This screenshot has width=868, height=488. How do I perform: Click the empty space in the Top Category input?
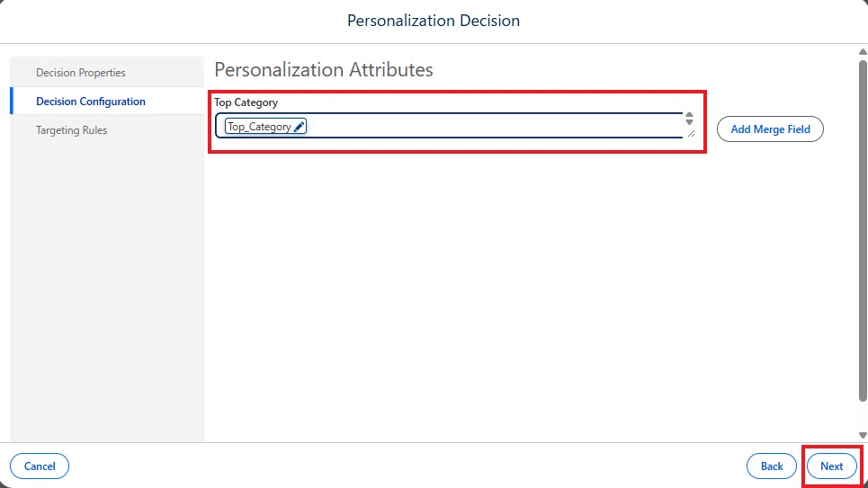(495, 126)
